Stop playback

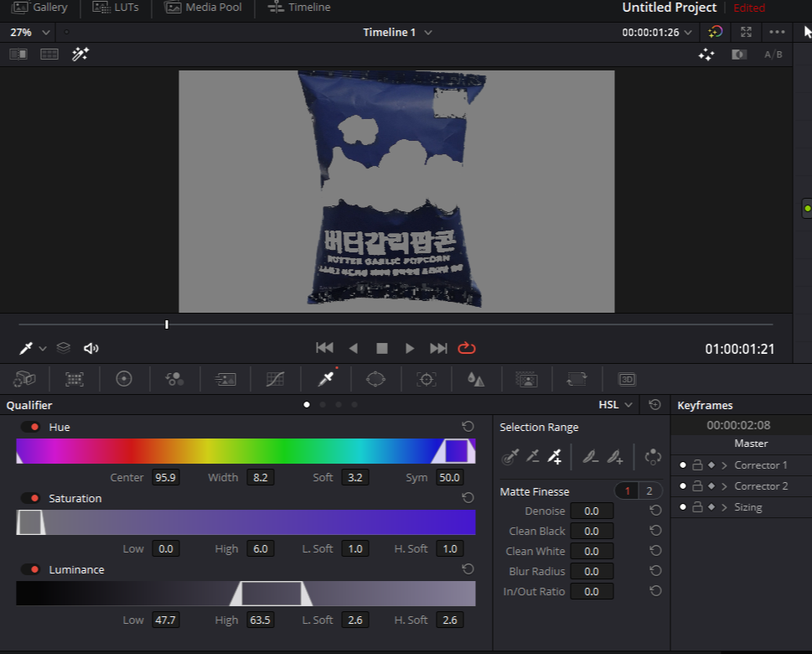coord(382,348)
